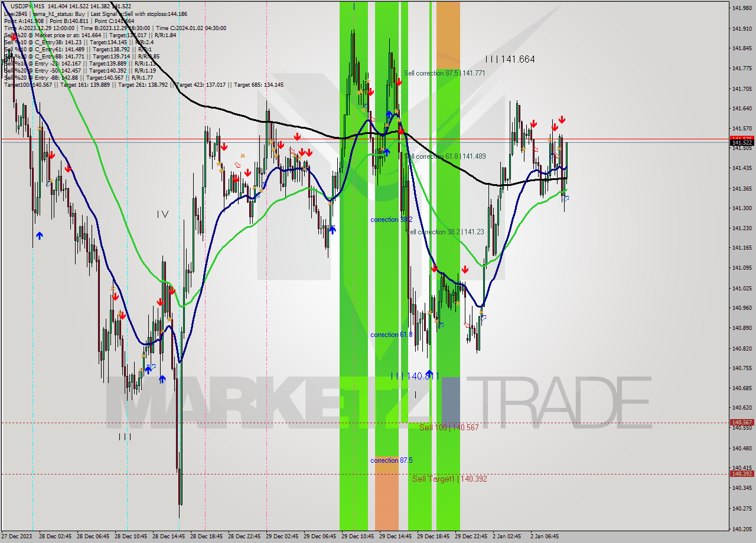The height and width of the screenshot is (543, 756).
Task: Select the 'Sell 100 | 140.567' level label
Action: [x=449, y=427]
